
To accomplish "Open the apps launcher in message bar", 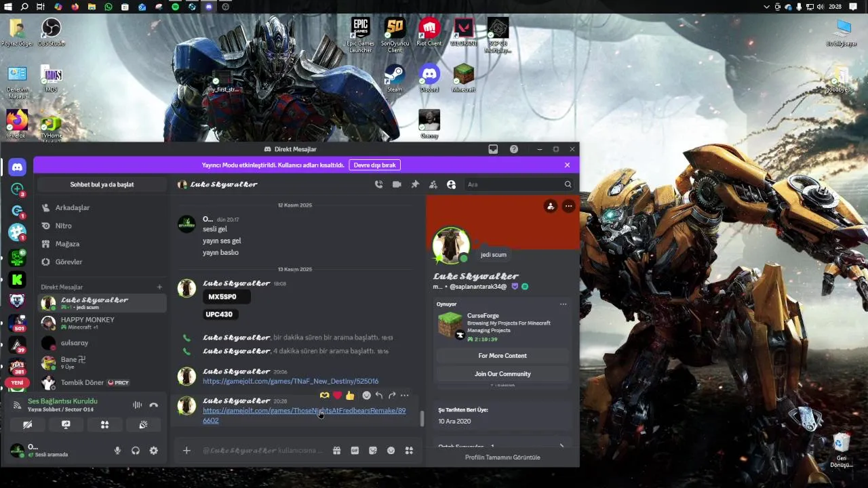I will [409, 451].
